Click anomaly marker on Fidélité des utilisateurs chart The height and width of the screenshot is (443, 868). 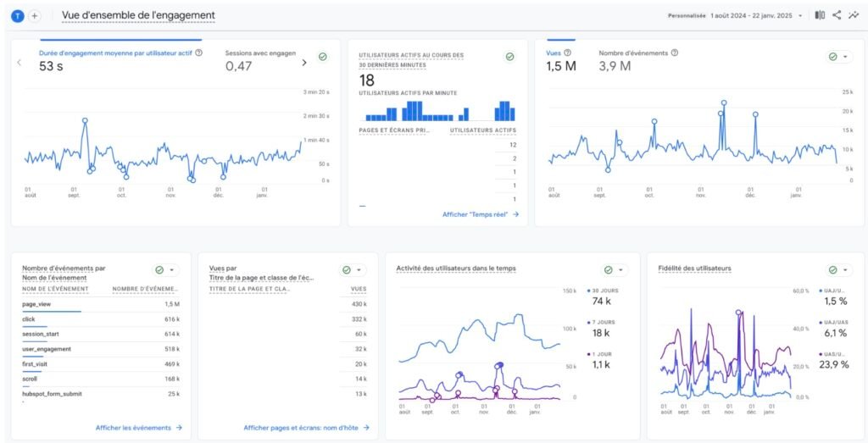click(738, 313)
